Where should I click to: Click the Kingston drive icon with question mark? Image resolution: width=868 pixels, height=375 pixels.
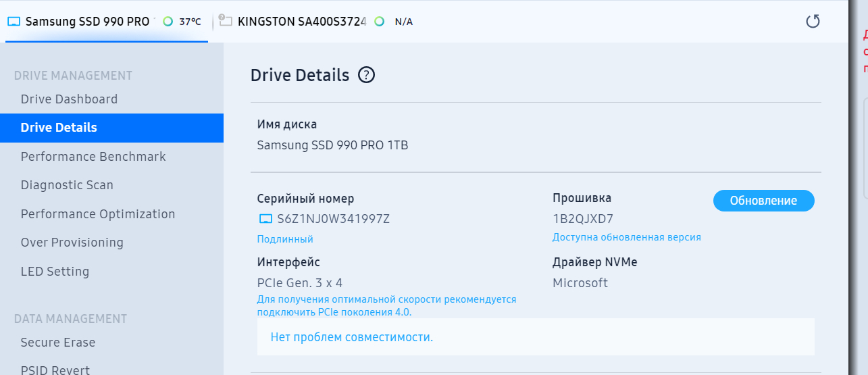[226, 21]
